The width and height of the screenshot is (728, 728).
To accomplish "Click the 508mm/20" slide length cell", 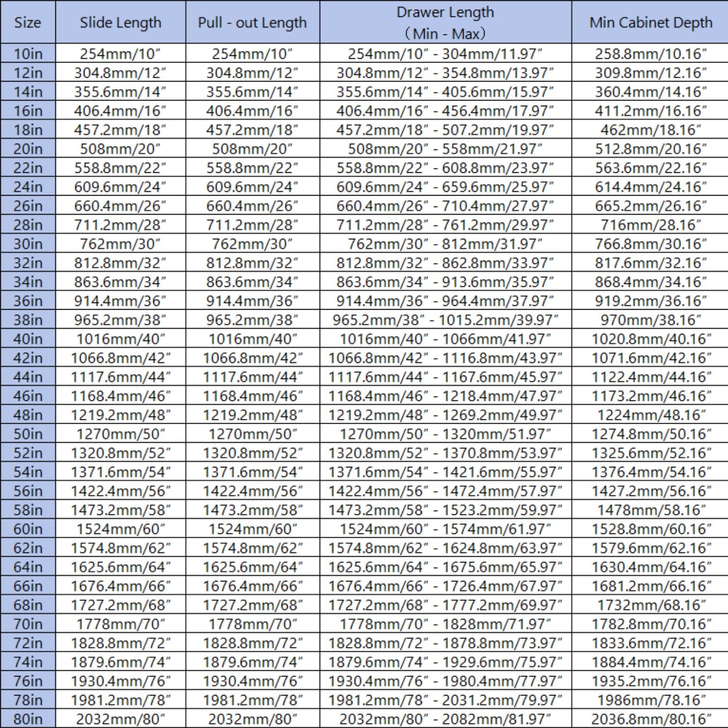I will point(120,149).
